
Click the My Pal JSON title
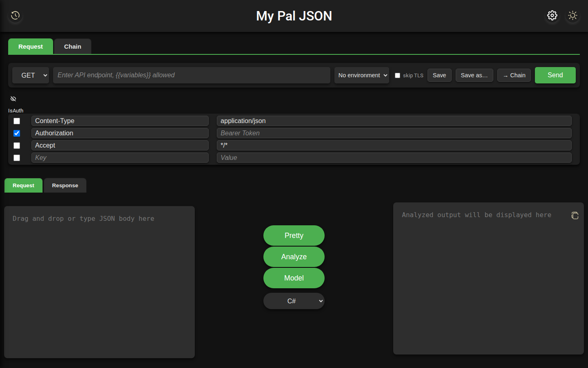click(x=294, y=16)
